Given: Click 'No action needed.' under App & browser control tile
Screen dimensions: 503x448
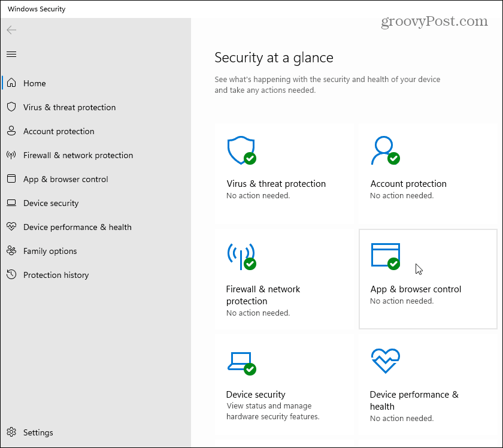Looking at the screenshot, I should click(402, 301).
